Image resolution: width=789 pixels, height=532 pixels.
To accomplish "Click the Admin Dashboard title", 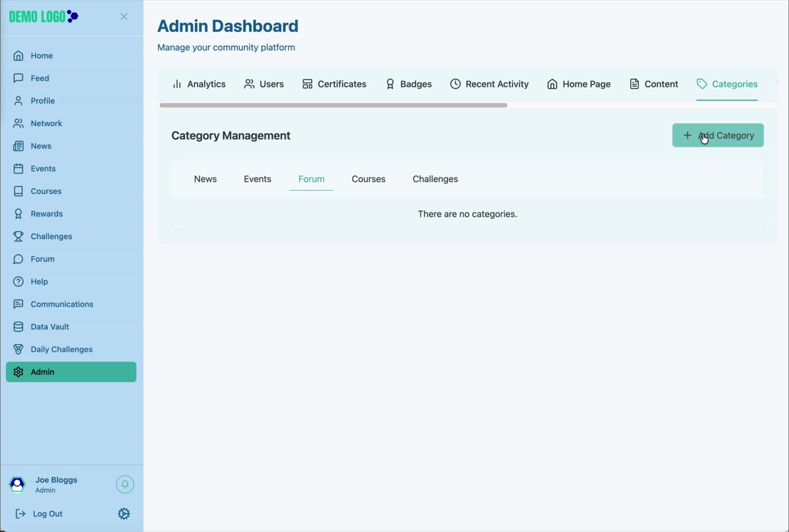I will pos(228,26).
